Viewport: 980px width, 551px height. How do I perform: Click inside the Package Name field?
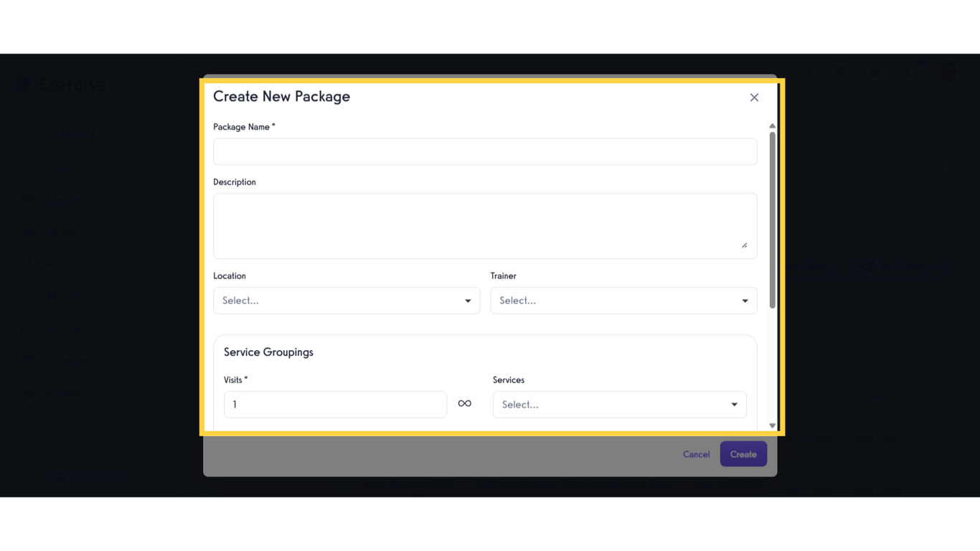[x=485, y=151]
